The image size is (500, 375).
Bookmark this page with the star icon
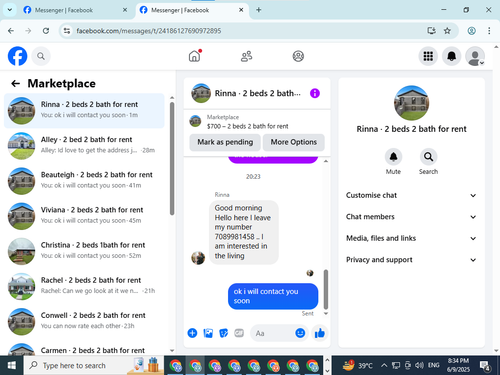447,31
